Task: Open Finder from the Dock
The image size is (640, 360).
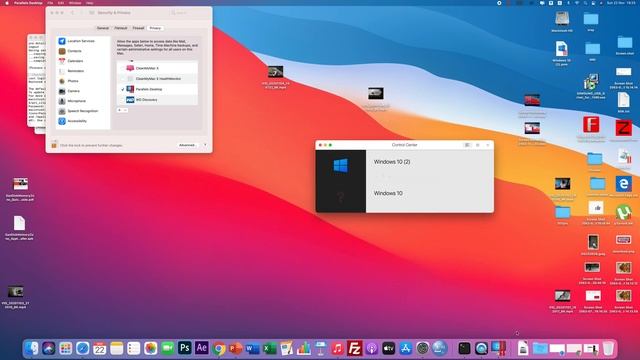Action: point(31,348)
